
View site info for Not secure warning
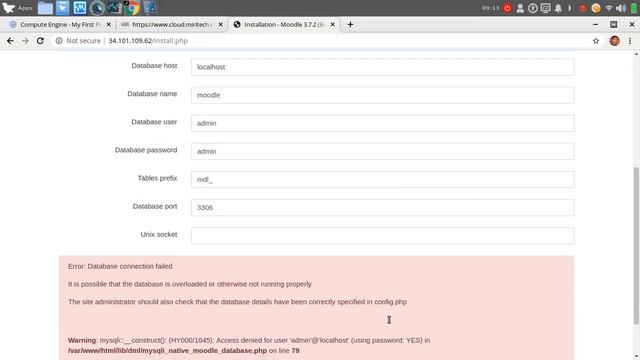point(78,41)
